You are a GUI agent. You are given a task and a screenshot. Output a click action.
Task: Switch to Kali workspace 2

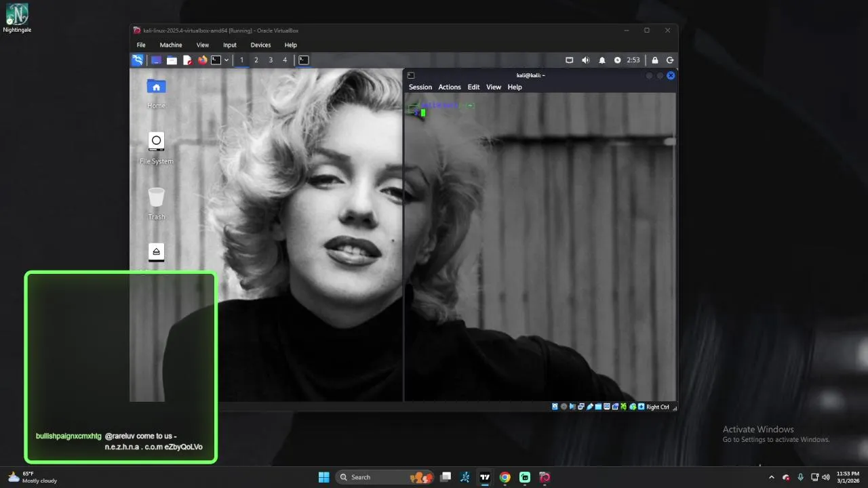[256, 60]
